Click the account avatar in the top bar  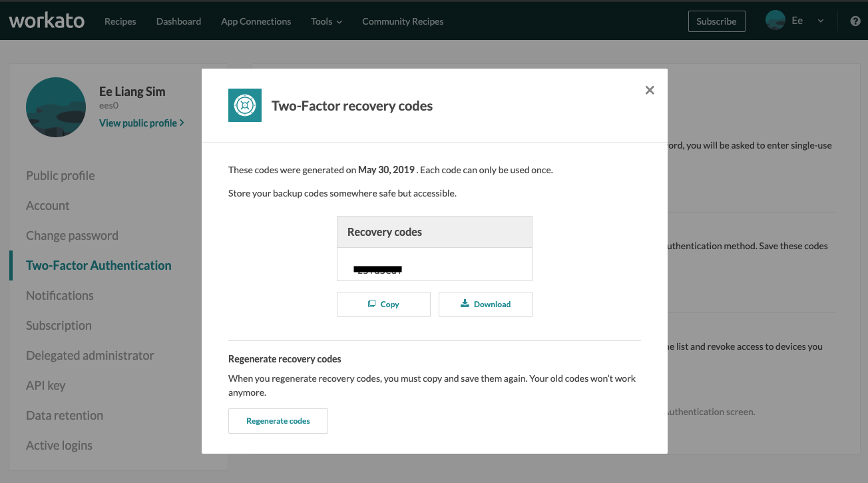pos(775,20)
